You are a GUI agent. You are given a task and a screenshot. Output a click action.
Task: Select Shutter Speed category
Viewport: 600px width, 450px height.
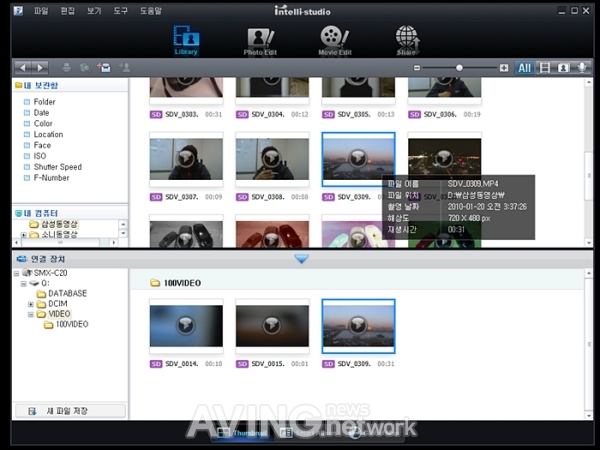58,167
